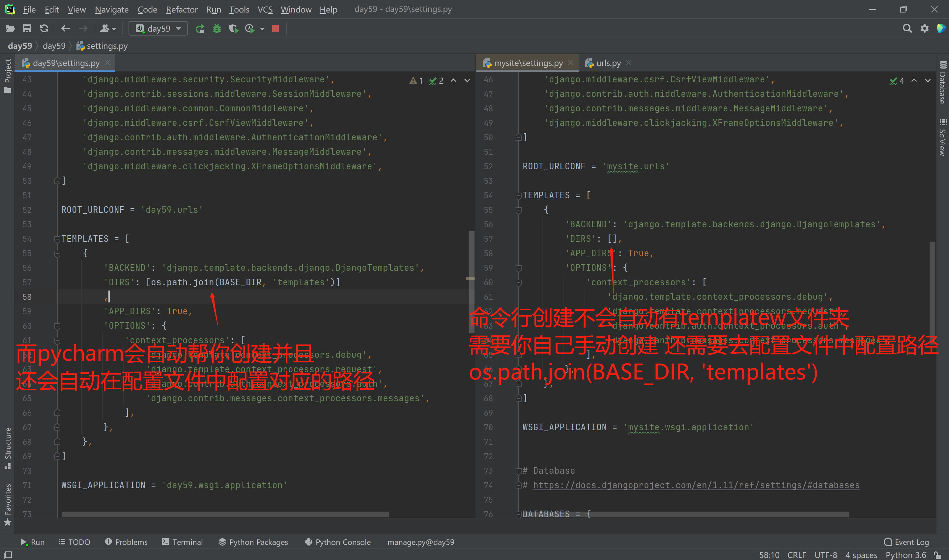949x560 pixels.
Task: Open the Python Packages panel
Action: click(x=253, y=542)
